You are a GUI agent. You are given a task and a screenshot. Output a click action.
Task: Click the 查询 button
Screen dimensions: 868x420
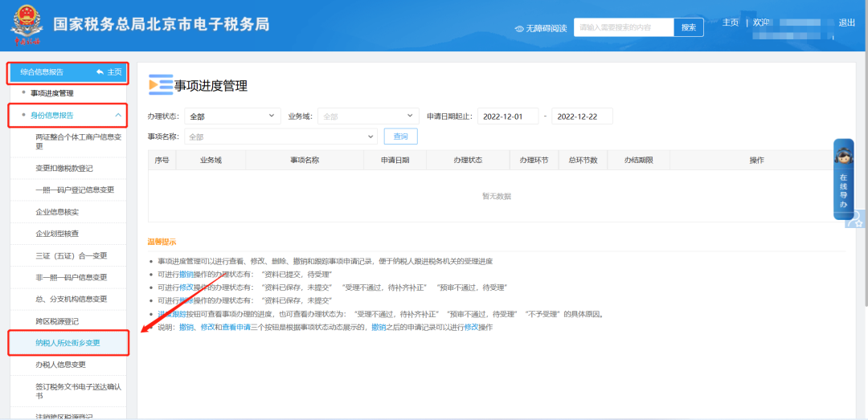pyautogui.click(x=400, y=137)
